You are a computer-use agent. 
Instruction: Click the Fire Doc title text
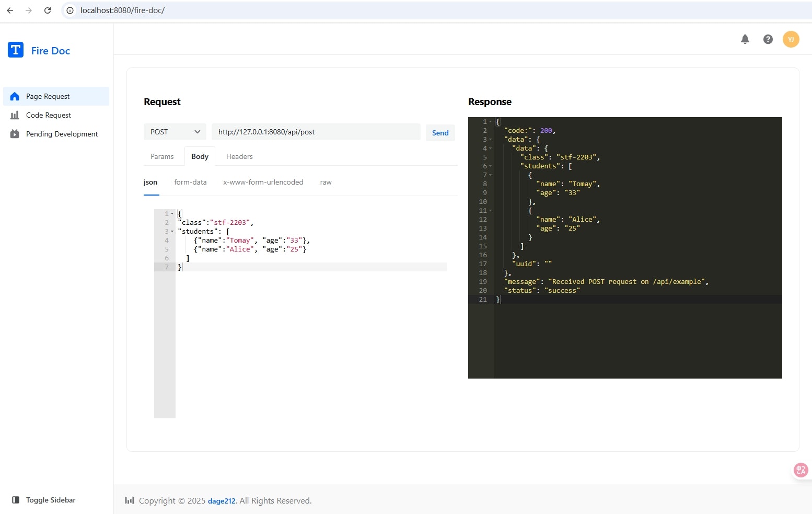tap(51, 51)
